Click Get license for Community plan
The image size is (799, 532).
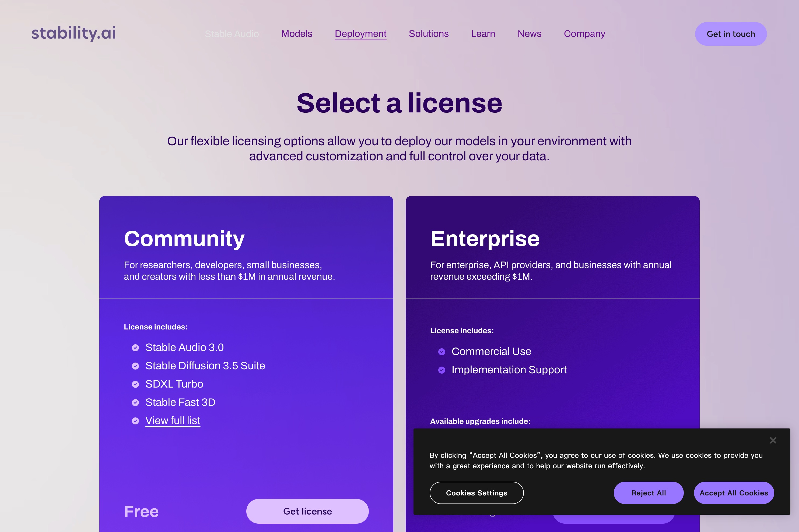(307, 511)
